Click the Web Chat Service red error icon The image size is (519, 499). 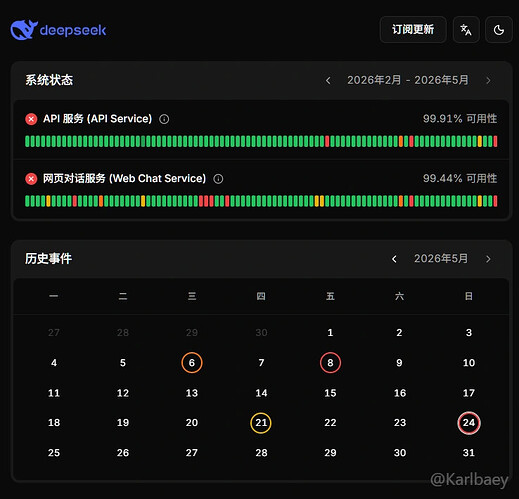click(x=31, y=179)
